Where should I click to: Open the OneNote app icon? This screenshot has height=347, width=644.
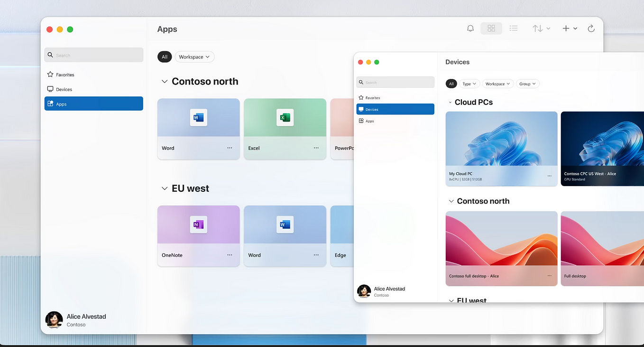199,225
